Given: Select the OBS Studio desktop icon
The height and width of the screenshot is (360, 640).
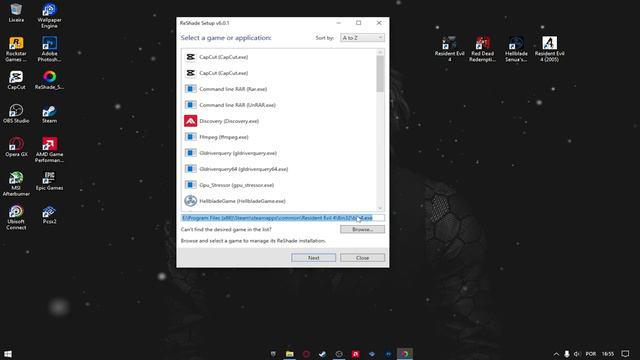Looking at the screenshot, I should (x=16, y=113).
